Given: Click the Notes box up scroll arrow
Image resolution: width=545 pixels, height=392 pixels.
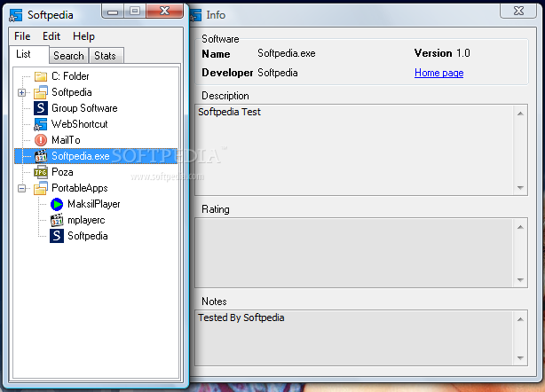Looking at the screenshot, I should (520, 319).
